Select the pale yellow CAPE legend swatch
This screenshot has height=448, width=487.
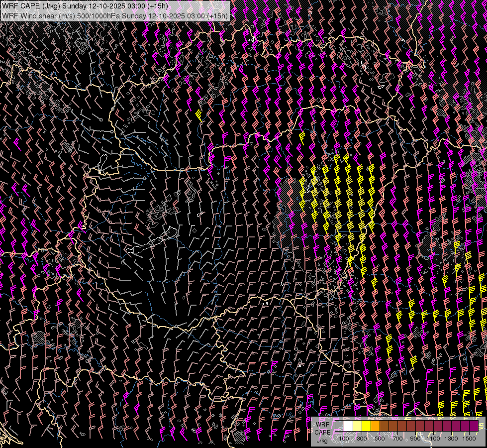357,426
